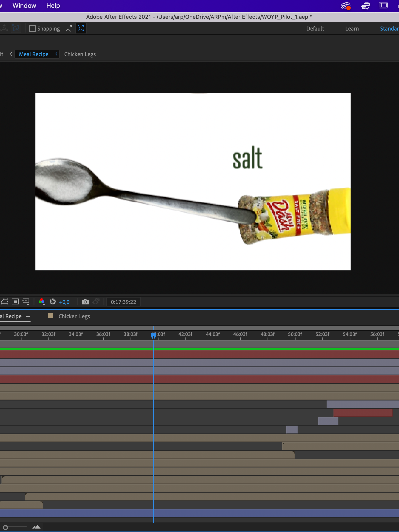Click the 44:03f mark on time ruler
The height and width of the screenshot is (532, 399).
coord(213,334)
